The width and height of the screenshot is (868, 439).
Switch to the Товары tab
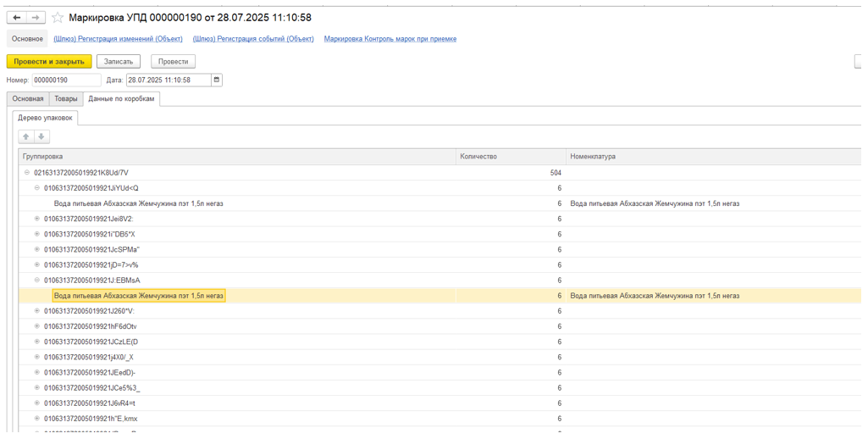coord(66,99)
